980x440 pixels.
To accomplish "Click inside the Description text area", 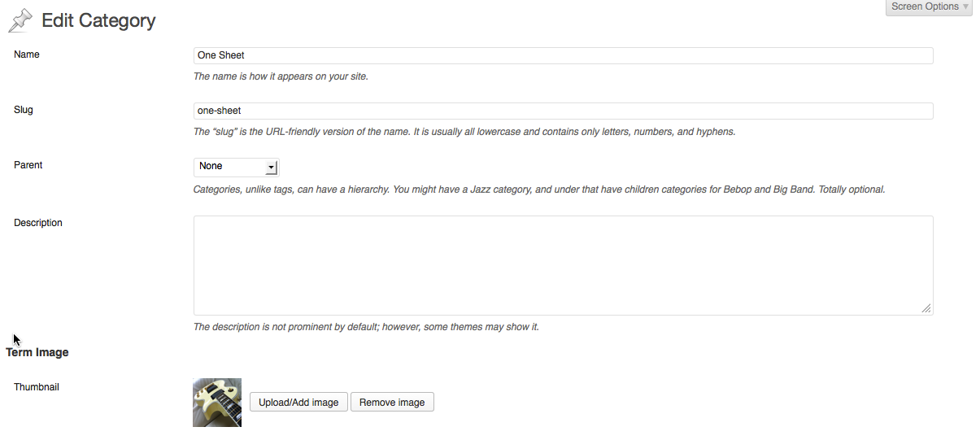I will (x=563, y=265).
